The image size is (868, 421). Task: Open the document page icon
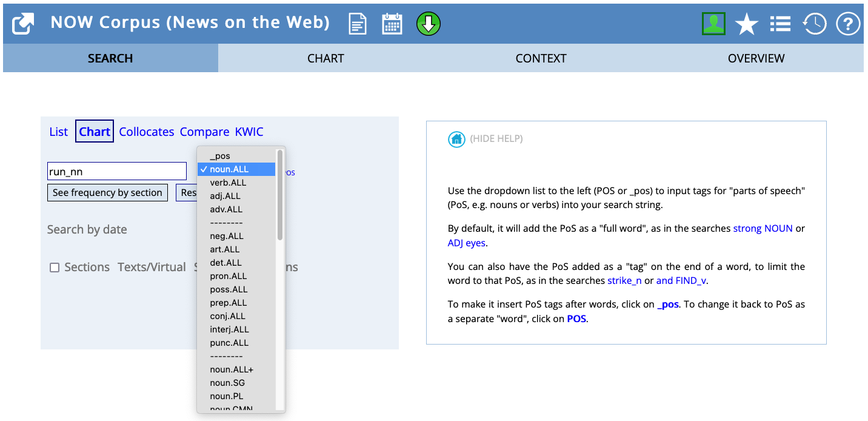pos(358,24)
